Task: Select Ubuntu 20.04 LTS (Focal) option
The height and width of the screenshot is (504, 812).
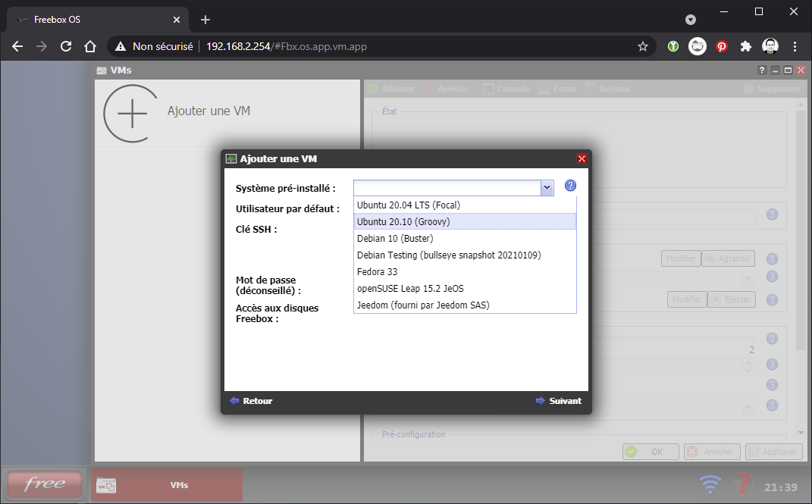Action: click(465, 205)
